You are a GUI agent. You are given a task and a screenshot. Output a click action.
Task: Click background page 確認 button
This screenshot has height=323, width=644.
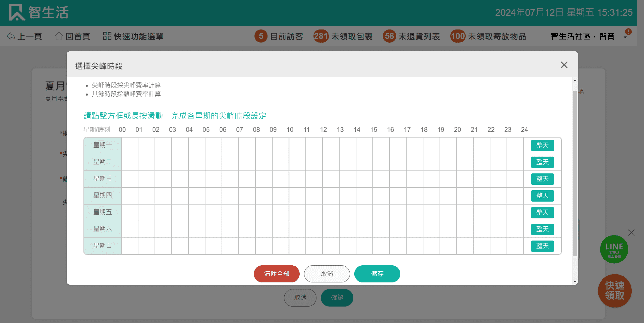[337, 298]
